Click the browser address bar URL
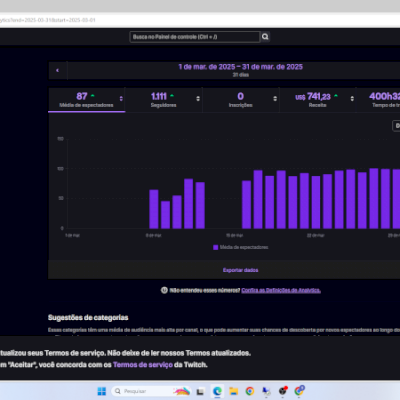The height and width of the screenshot is (400, 400). (48, 20)
